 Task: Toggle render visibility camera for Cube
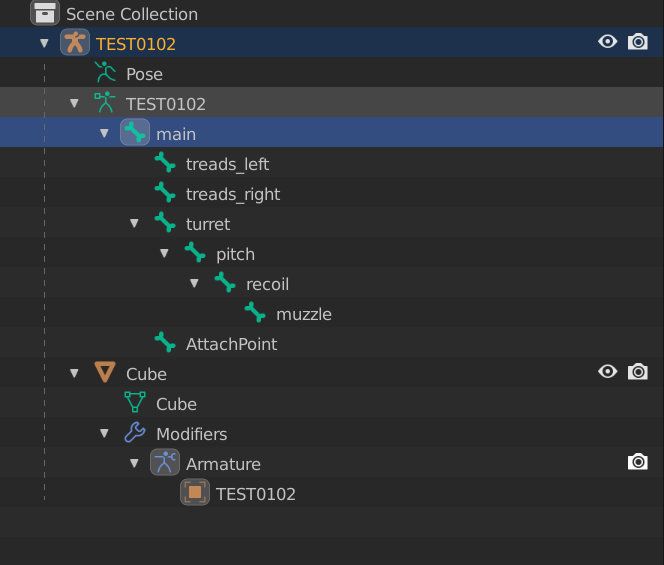click(x=638, y=371)
